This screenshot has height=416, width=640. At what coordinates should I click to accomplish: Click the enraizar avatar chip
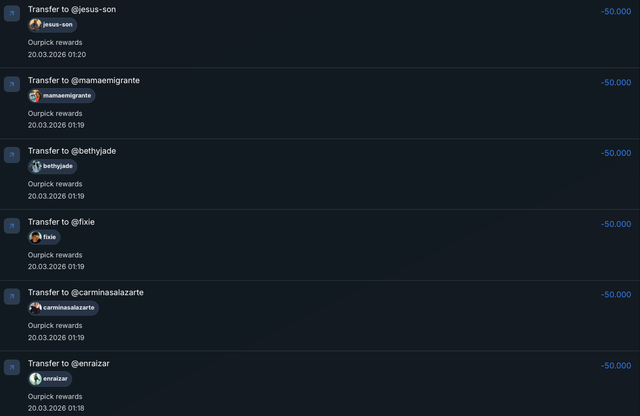tap(50, 379)
